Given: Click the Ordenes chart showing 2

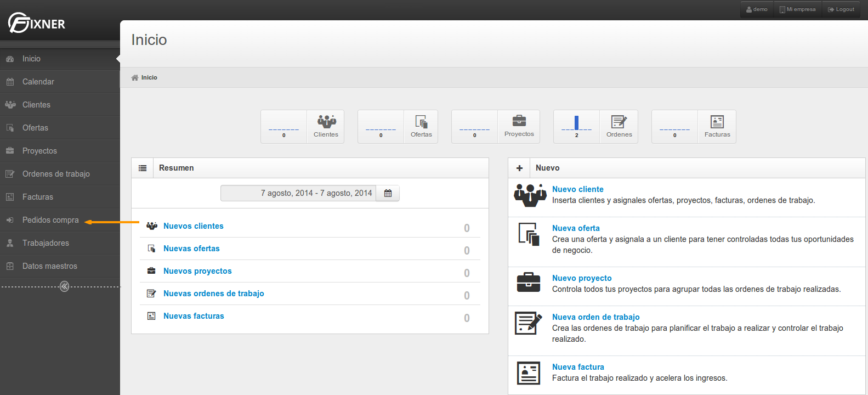Looking at the screenshot, I should coord(576,127).
